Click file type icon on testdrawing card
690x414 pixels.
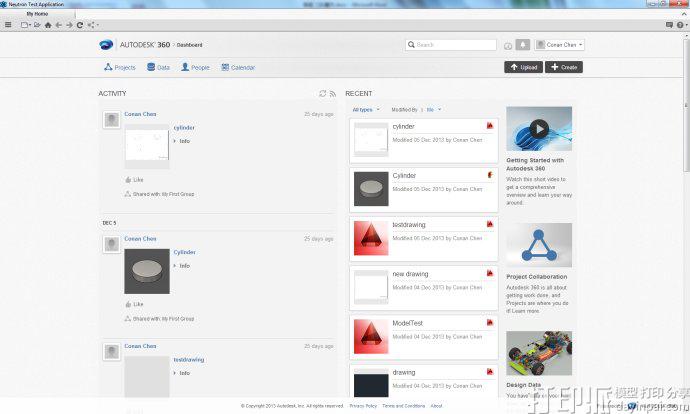(490, 224)
